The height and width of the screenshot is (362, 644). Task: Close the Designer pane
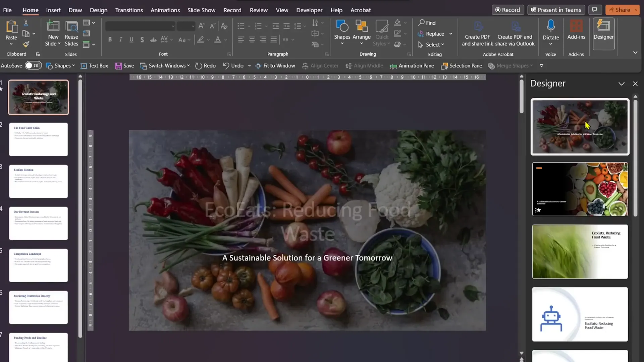tap(635, 84)
